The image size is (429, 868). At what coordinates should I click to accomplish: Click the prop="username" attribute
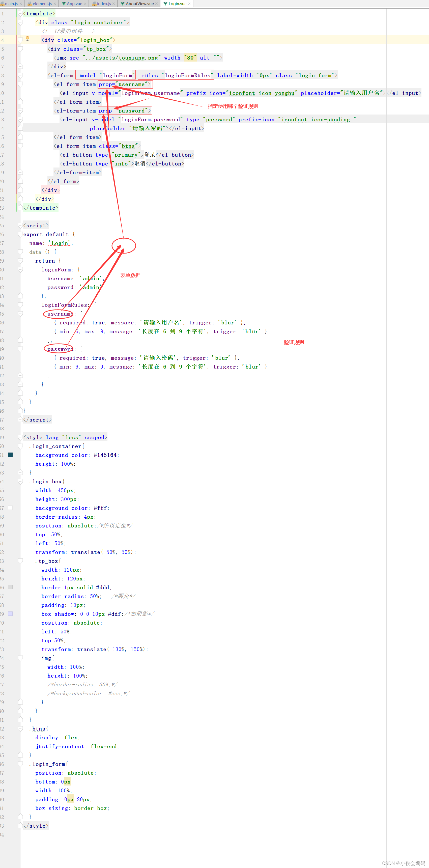124,84
